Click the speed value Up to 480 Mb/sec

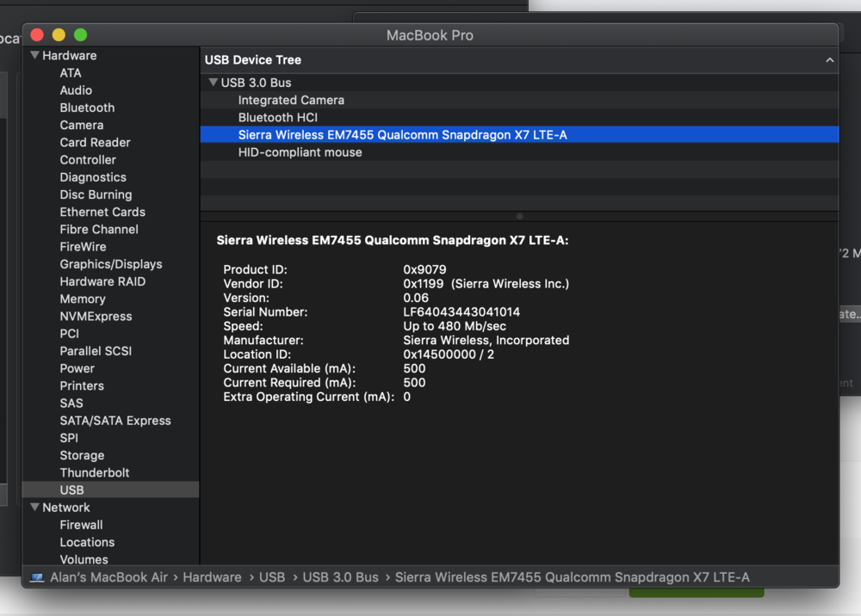[455, 326]
